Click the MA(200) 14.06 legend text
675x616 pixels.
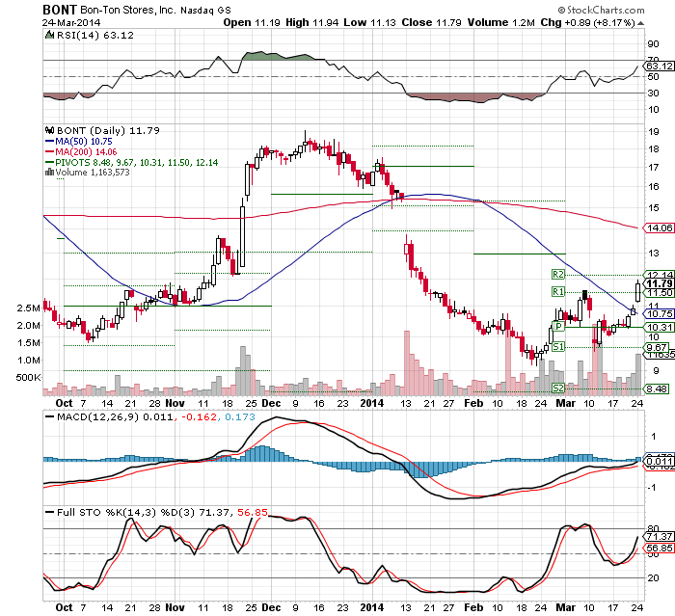coord(86,152)
